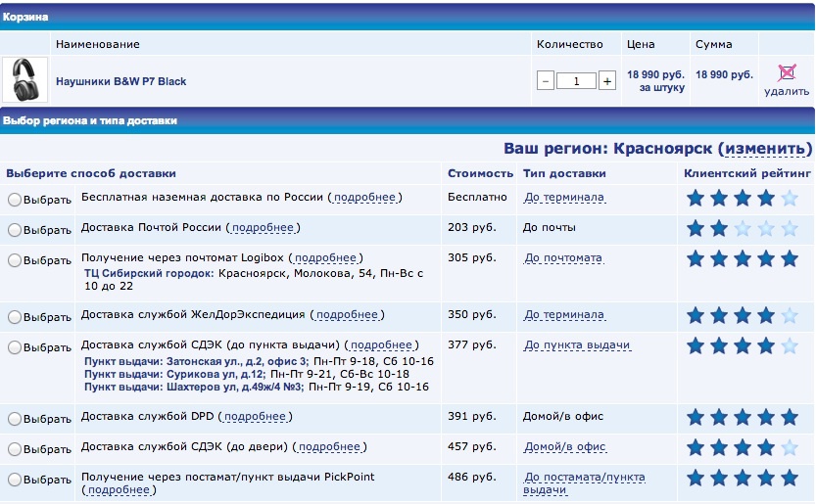Open подробнее for free ground delivery
Screen dimensions: 816x504
(364, 197)
